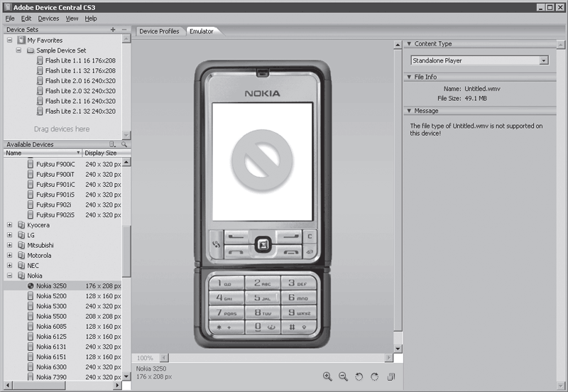Click the phone's center select key
This screenshot has height=392, width=568.
pos(263,245)
